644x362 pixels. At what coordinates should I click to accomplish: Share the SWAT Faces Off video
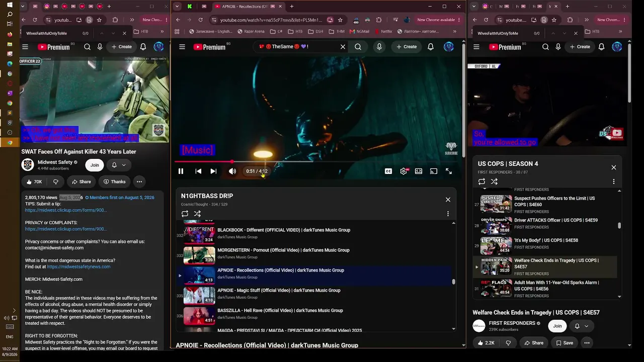[x=81, y=182]
